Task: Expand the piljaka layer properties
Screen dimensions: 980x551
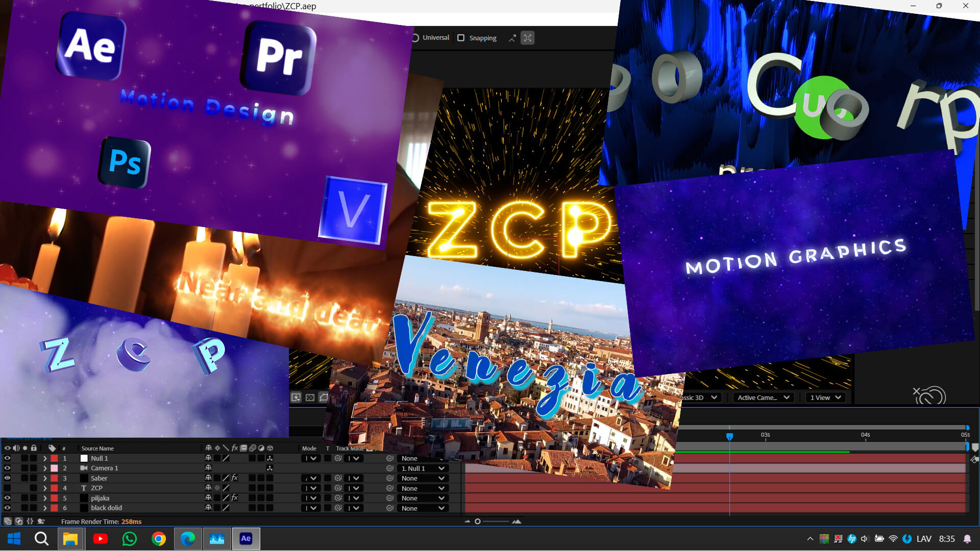Action: pyautogui.click(x=45, y=498)
